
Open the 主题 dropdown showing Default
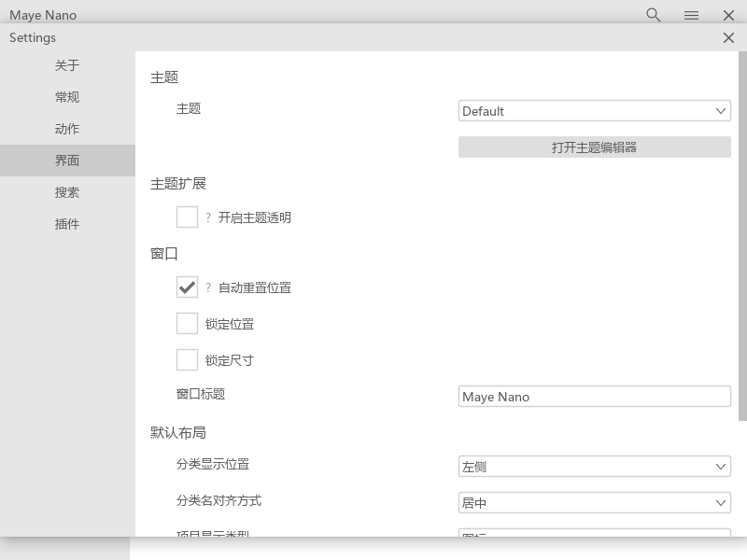click(x=595, y=110)
